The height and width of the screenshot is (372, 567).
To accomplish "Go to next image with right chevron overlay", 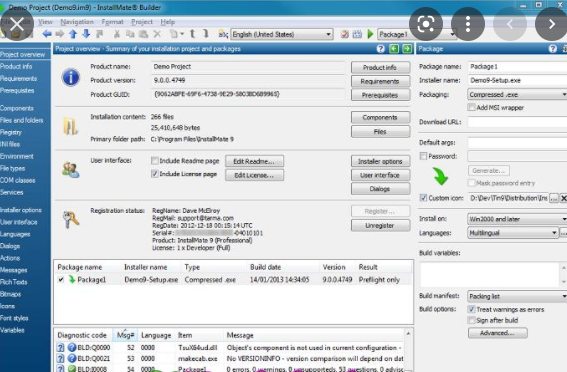I will [x=551, y=24].
